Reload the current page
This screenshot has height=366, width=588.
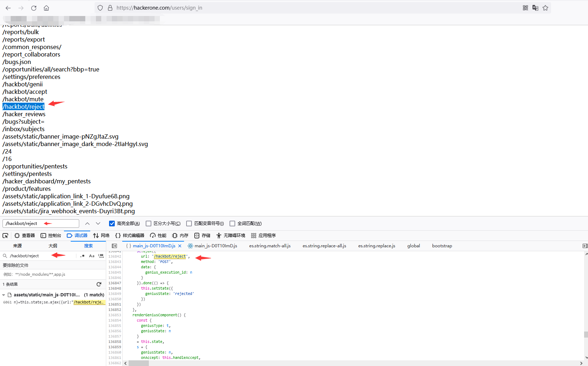pos(34,8)
